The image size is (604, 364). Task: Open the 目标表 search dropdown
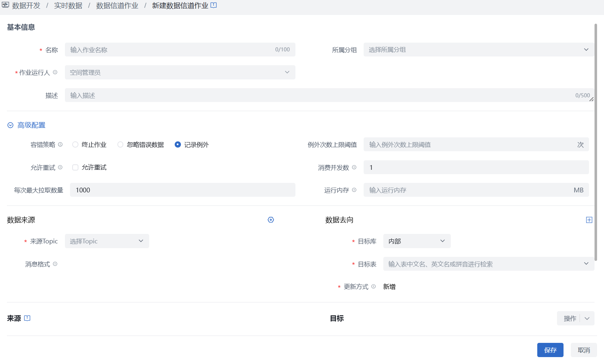pos(489,264)
